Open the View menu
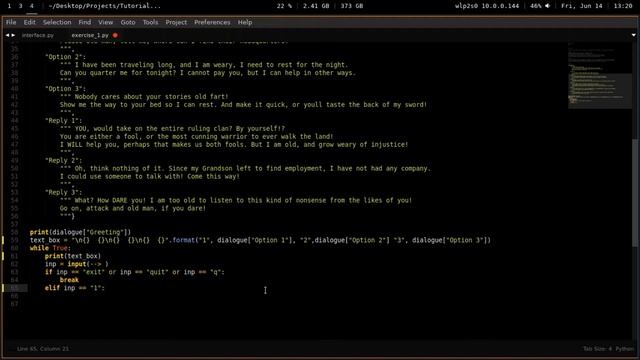640x360 pixels. point(105,22)
